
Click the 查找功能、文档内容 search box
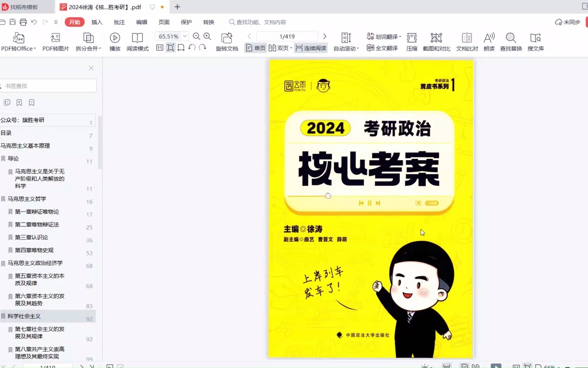pyautogui.click(x=258, y=22)
